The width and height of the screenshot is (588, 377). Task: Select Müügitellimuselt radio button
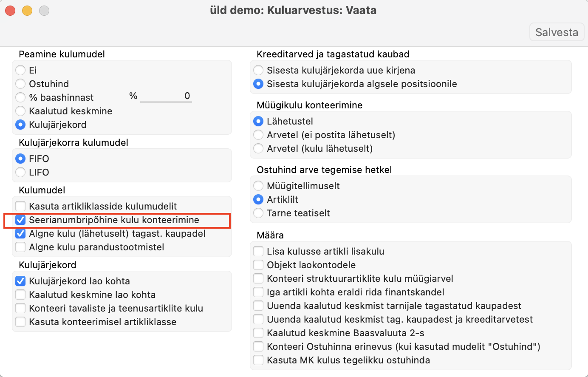click(258, 186)
